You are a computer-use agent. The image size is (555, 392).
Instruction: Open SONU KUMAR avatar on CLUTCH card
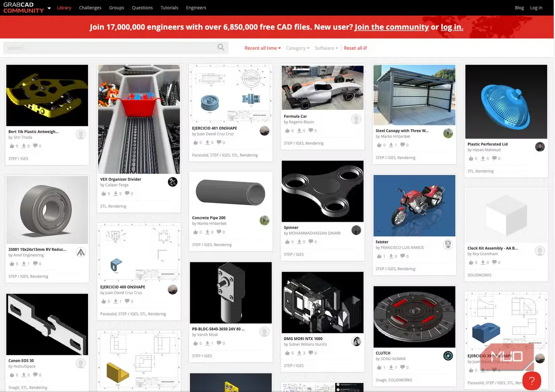448,356
